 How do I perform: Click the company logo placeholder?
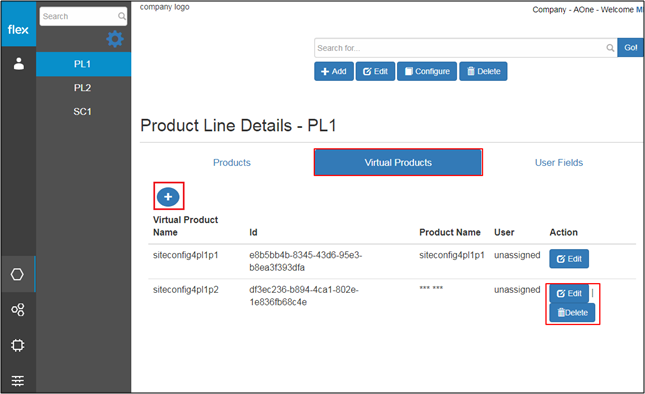click(x=165, y=7)
